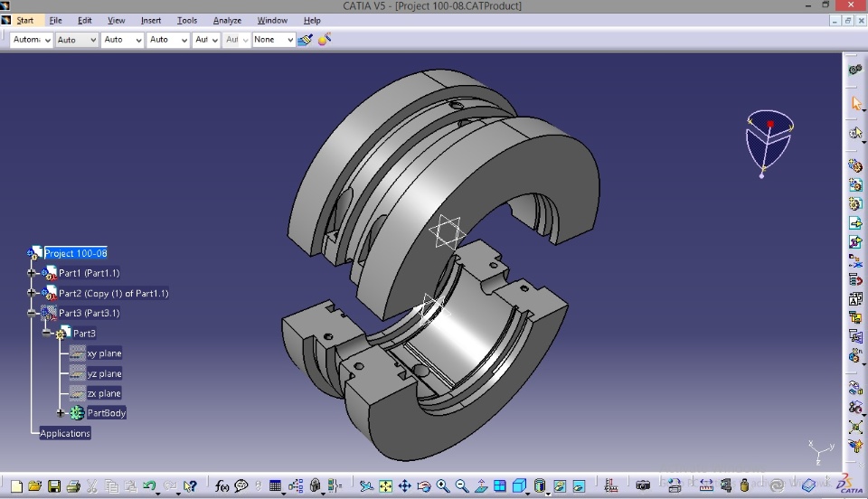Select the Project 100-08 root node
868x499 pixels.
point(76,253)
